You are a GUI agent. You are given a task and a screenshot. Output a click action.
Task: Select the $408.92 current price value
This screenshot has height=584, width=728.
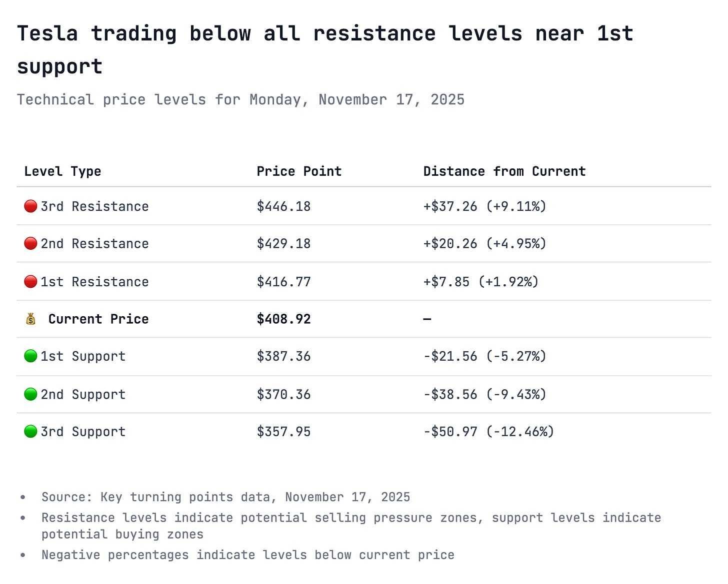283,319
